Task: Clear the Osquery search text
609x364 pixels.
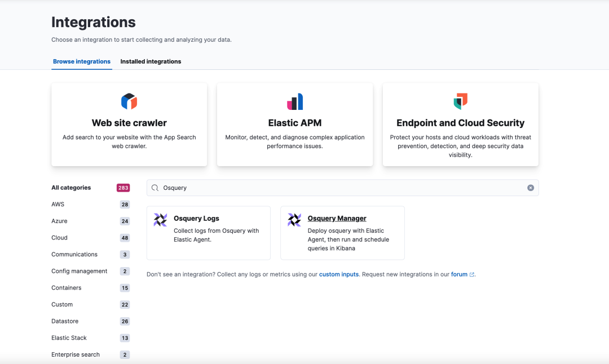Action: 531,188
